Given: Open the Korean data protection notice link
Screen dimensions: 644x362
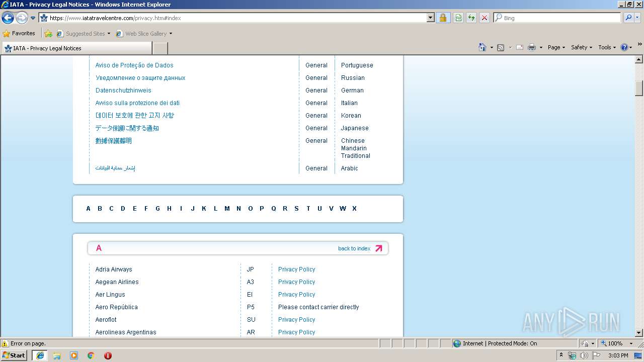Looking at the screenshot, I should pos(135,116).
